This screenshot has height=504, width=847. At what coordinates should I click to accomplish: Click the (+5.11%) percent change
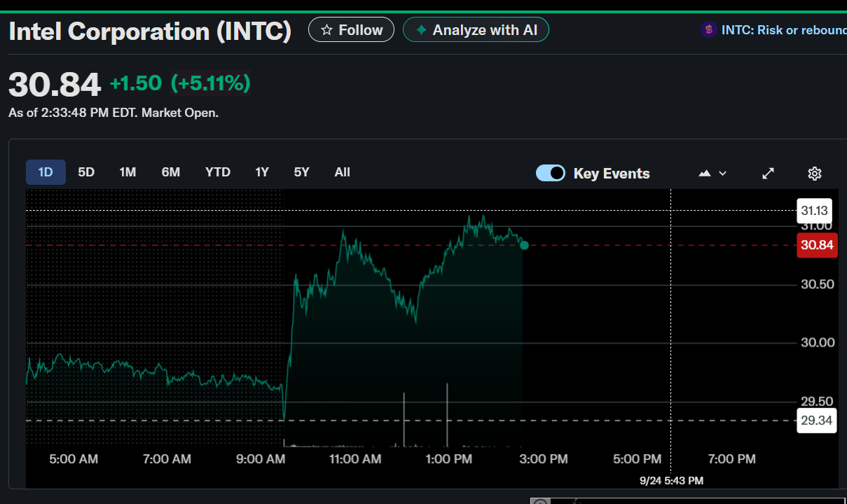coord(211,84)
